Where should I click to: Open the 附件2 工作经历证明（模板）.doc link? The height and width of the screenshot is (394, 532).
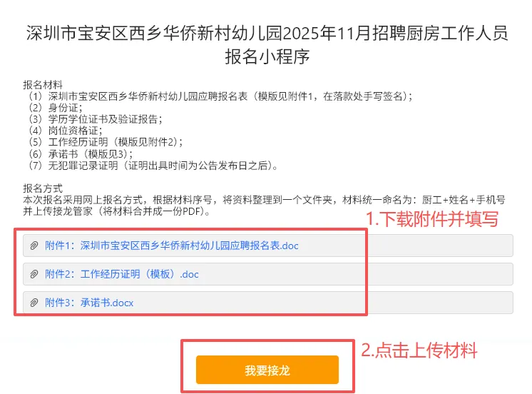tap(122, 274)
